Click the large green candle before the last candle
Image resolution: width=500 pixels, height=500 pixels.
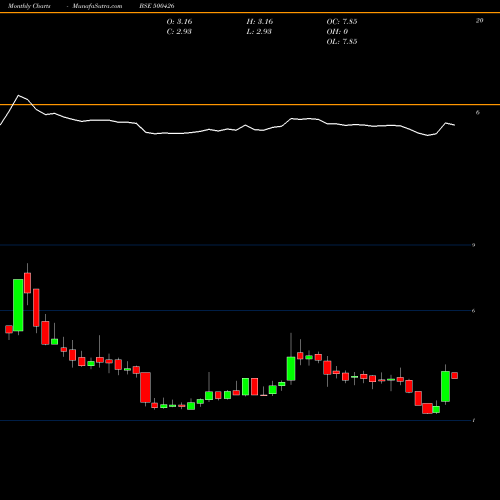tap(445, 386)
